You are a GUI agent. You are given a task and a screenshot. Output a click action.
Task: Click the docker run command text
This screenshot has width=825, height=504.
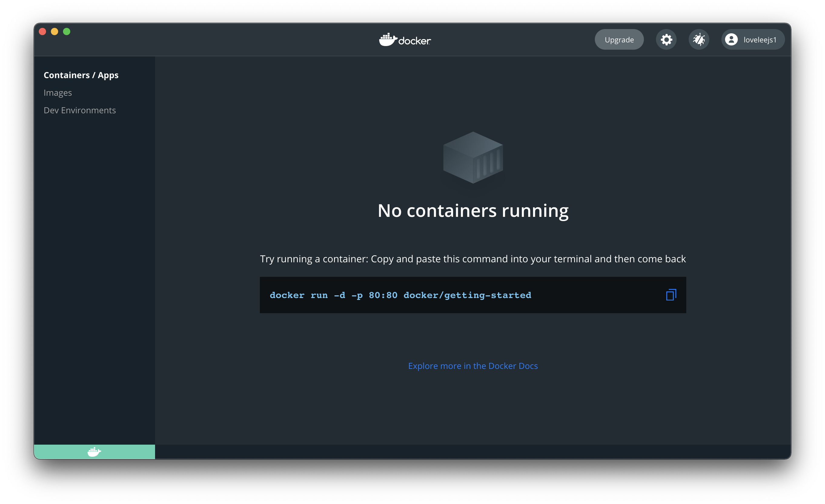(400, 295)
